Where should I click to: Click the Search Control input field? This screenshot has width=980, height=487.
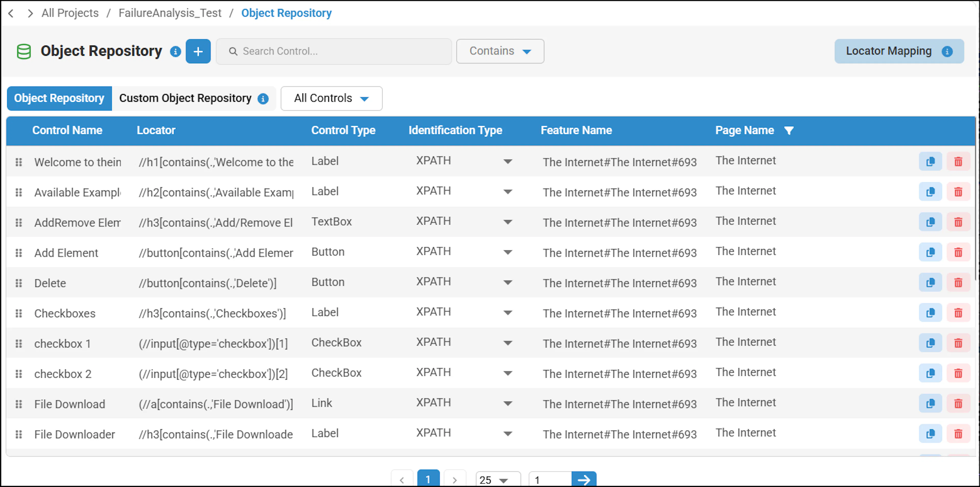[x=334, y=51]
